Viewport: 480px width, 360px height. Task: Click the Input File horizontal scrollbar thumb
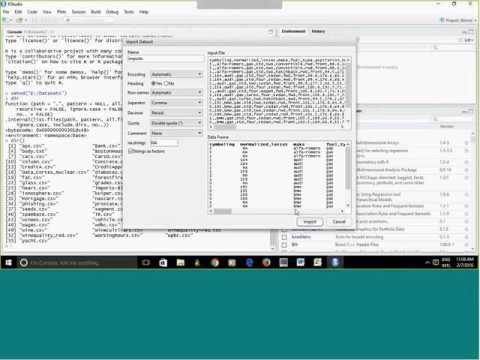(225, 127)
